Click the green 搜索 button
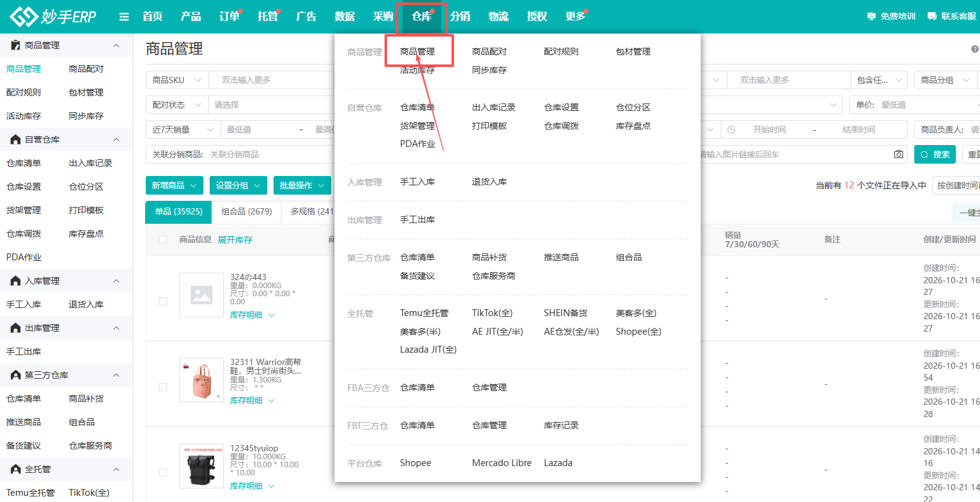The image size is (980, 502). click(935, 154)
